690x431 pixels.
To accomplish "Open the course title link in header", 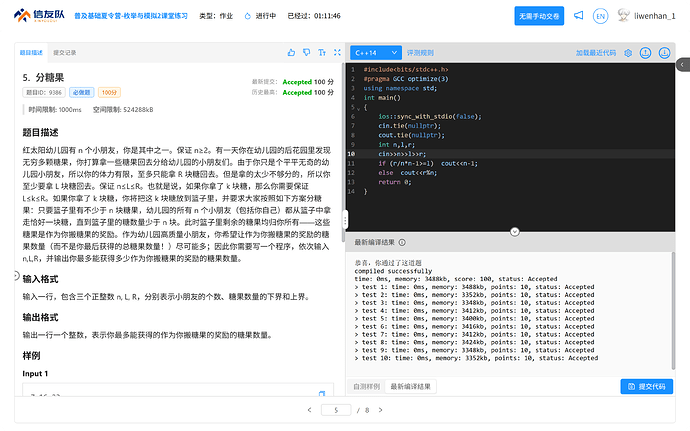I will pyautogui.click(x=131, y=16).
